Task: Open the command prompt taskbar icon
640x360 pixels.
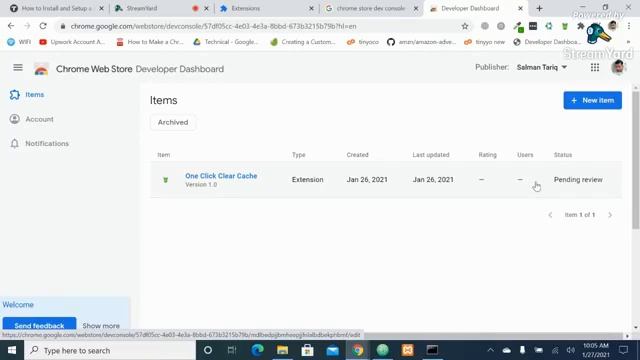Action: [x=432, y=350]
